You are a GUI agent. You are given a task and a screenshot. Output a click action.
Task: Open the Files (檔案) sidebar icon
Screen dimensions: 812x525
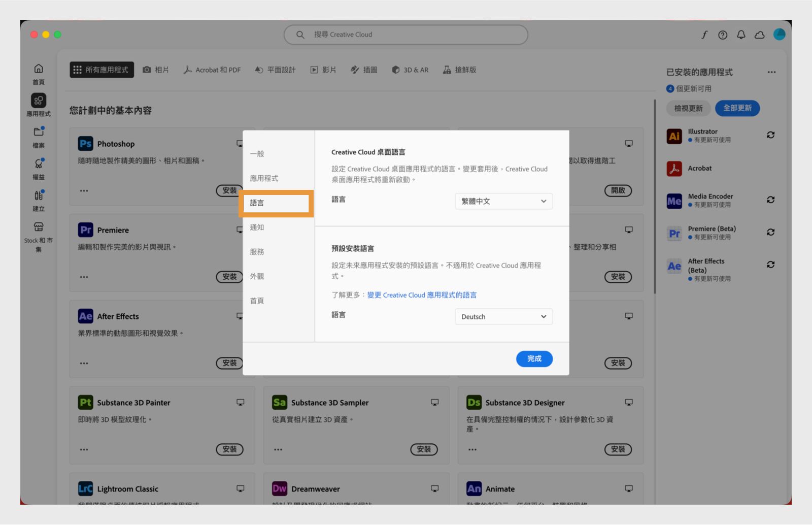(x=39, y=132)
